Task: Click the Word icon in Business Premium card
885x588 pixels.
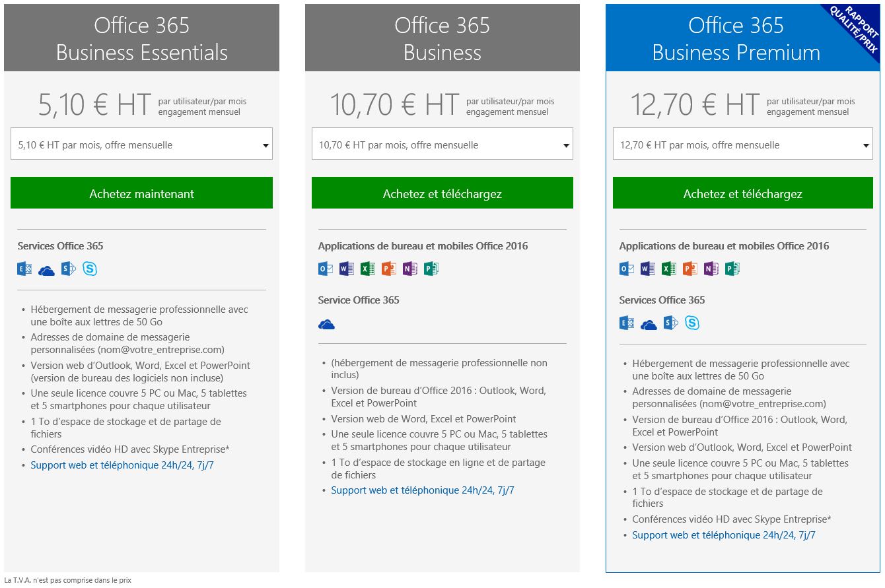Action: click(648, 269)
